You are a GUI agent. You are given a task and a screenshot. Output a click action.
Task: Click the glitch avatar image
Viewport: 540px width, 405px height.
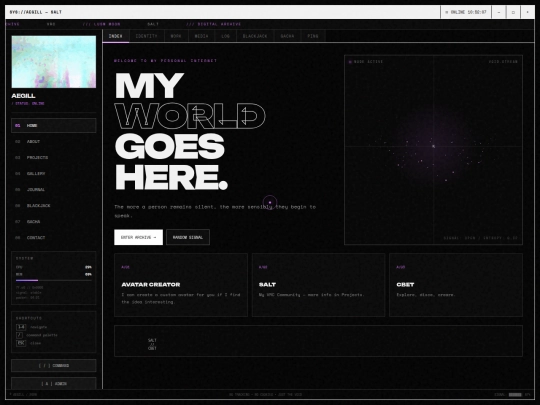point(54,62)
